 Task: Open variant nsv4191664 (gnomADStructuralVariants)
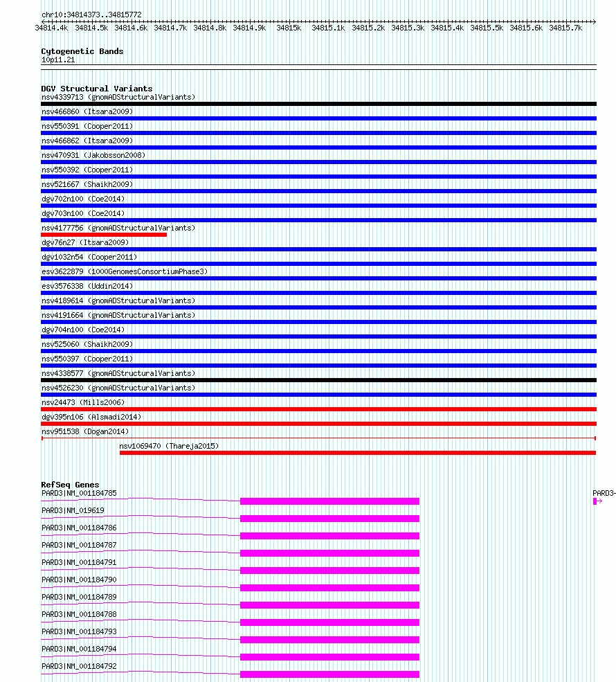(118, 315)
